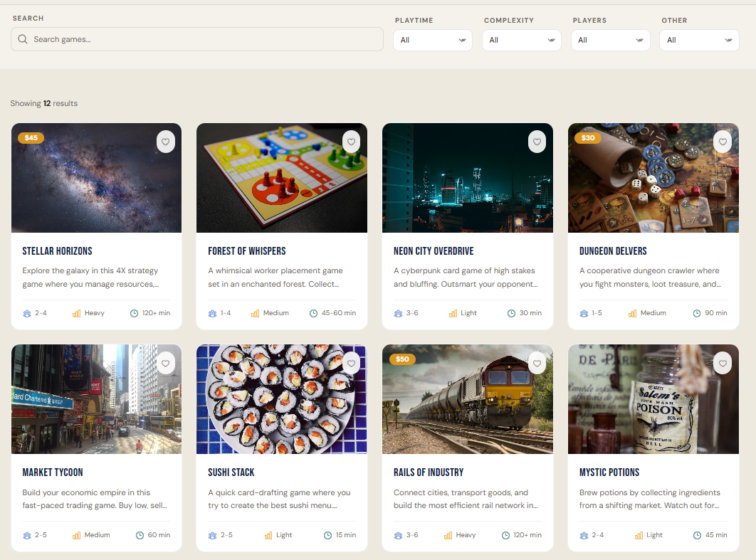Click the search magnifier icon
This screenshot has width=756, height=560.
pyautogui.click(x=23, y=40)
